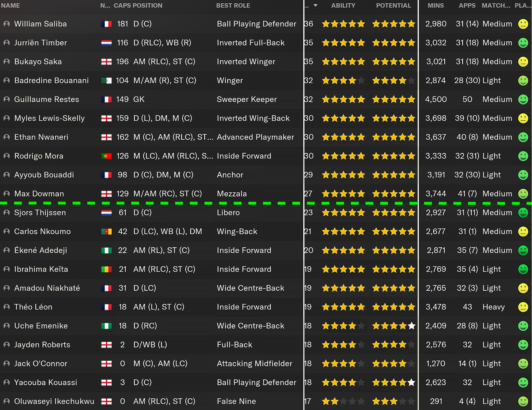
Task: Click the 'Winger' role cell
Action: 230,81
